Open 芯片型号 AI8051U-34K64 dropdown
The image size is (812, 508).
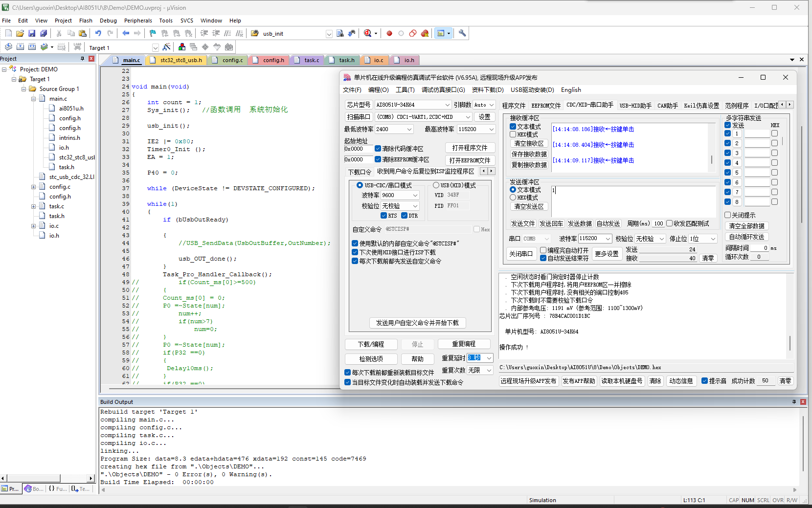[447, 105]
